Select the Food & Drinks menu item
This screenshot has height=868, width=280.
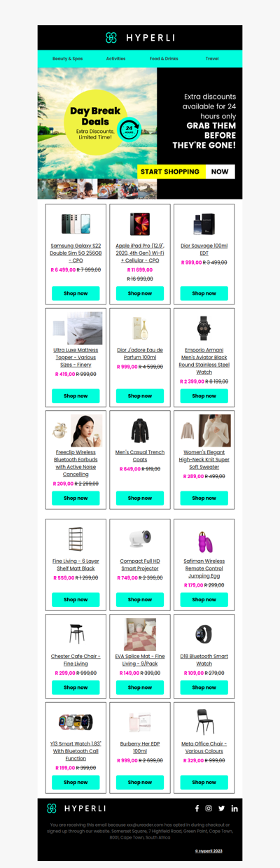tap(164, 59)
